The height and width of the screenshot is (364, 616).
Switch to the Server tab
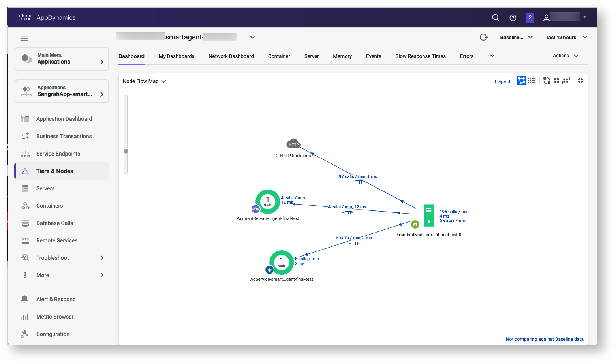312,56
